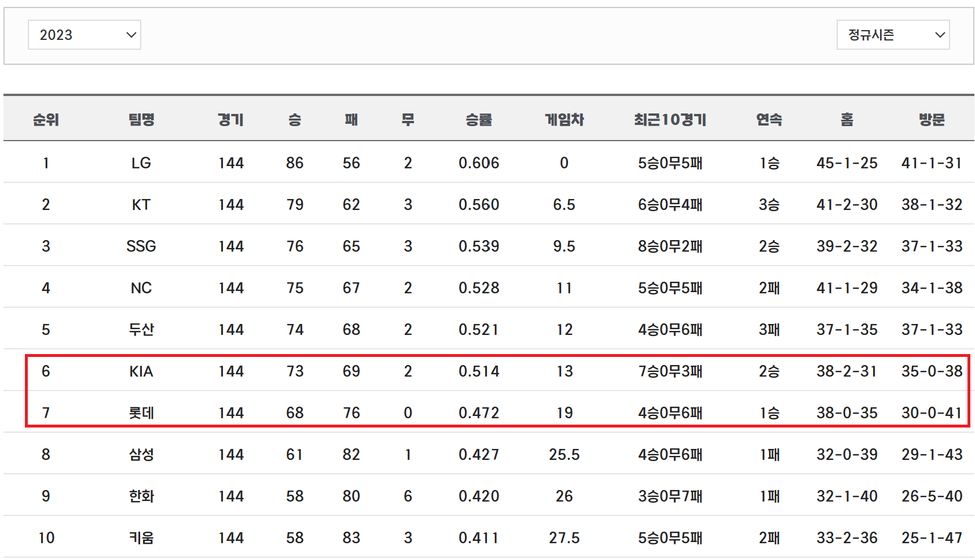Select the LG team name
The width and height of the screenshot is (975, 560).
[x=141, y=163]
